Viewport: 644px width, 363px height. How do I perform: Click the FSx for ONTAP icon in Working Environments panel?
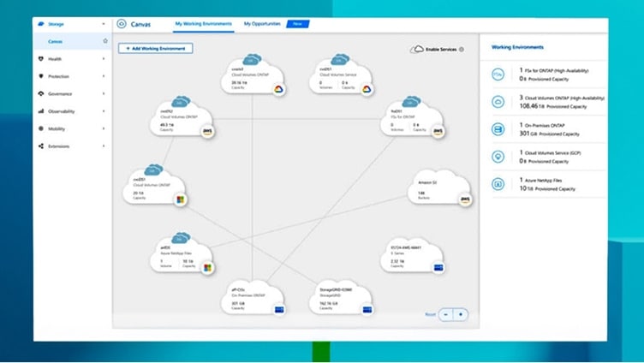498,74
